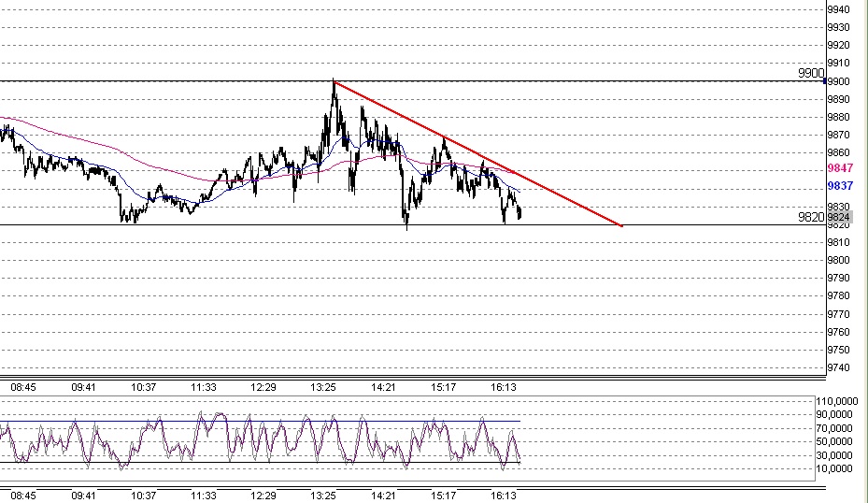The height and width of the screenshot is (503, 868).
Task: Select the black oversold line in the oscillator
Action: click(x=260, y=463)
